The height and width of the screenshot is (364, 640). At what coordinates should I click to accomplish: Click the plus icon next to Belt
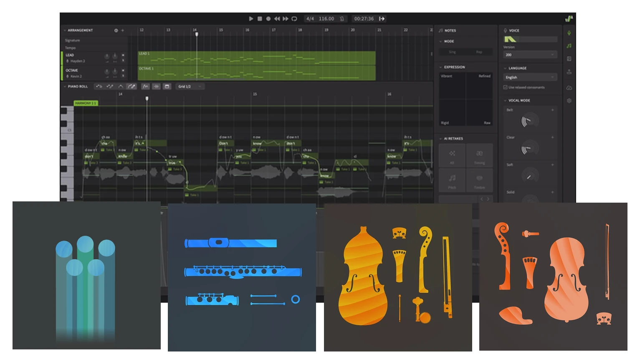(552, 110)
